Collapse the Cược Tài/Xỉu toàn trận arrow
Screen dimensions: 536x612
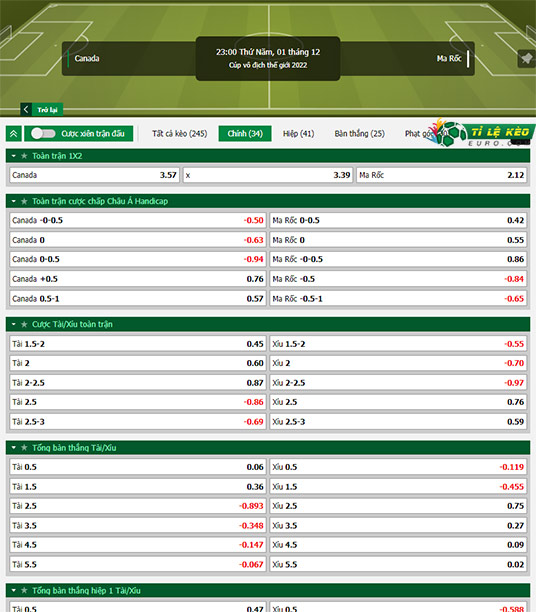pos(14,324)
